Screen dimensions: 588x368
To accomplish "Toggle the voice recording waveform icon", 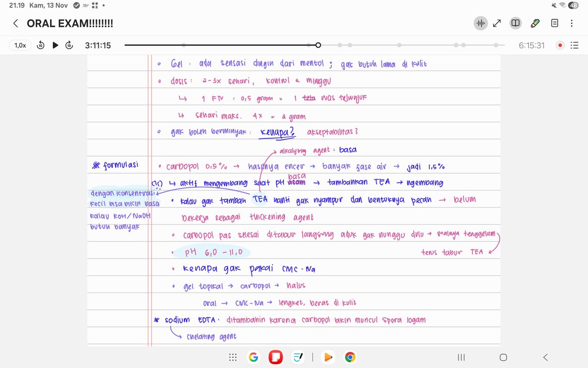I will 480,23.
